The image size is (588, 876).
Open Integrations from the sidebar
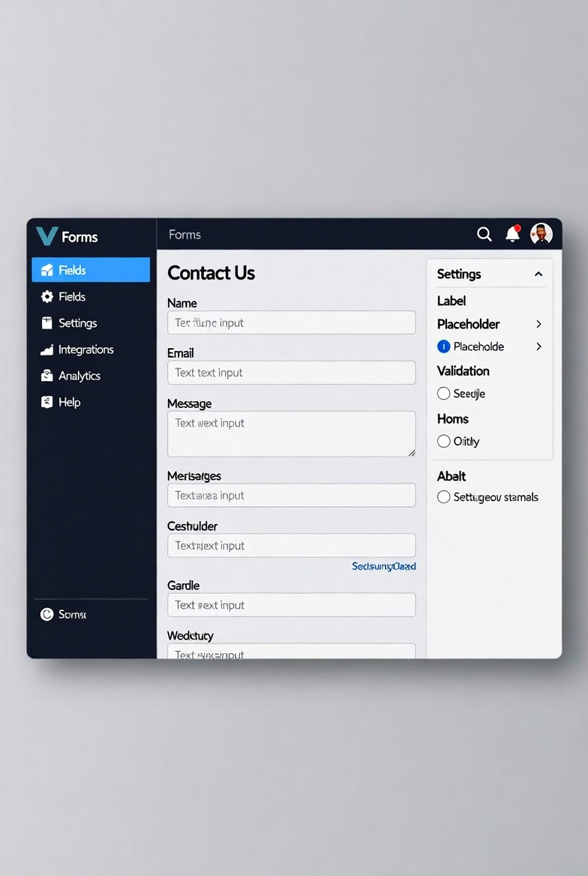[x=86, y=349]
